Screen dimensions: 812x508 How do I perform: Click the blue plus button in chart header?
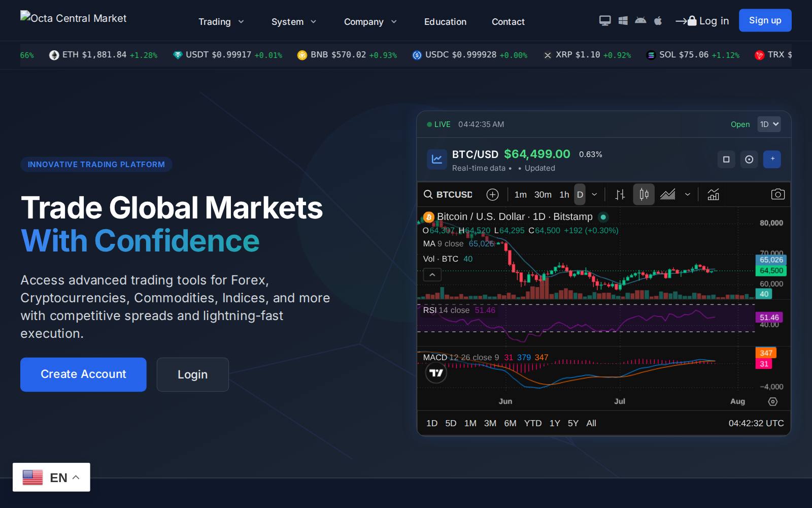772,159
